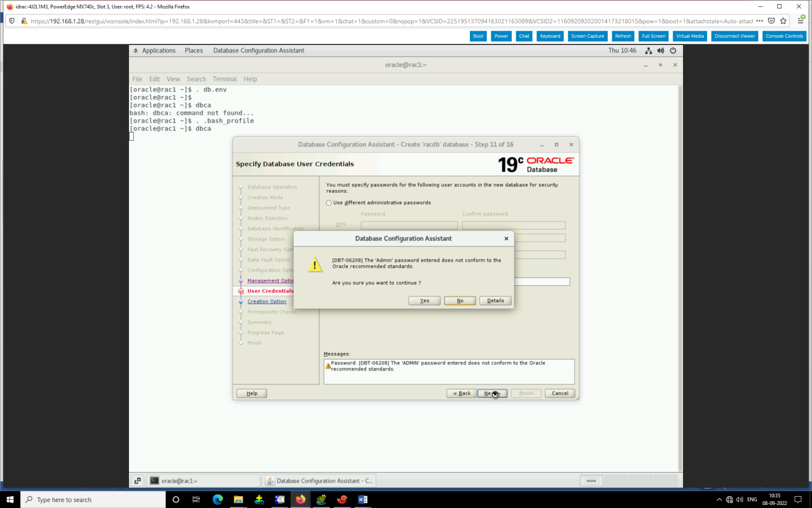Click the Windows tray network globe icon

pyautogui.click(x=730, y=500)
